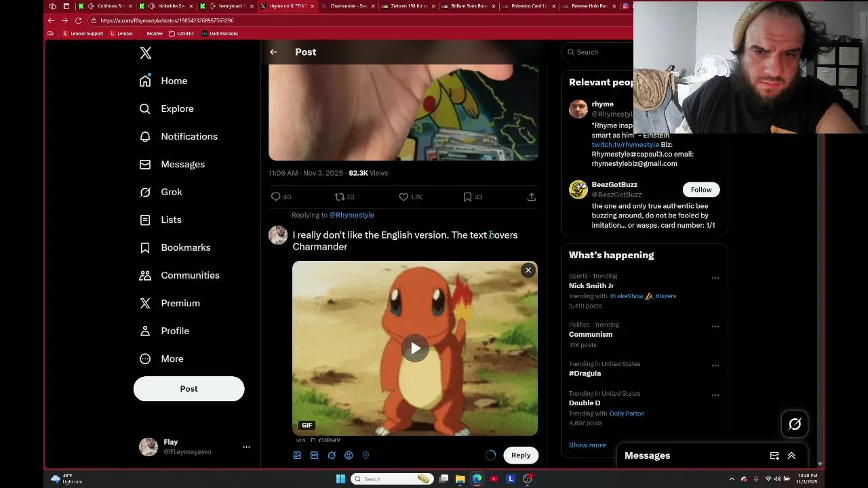Viewport: 868px width, 488px height.
Task: Open the twitch.tv/rhymestyle link
Action: click(625, 144)
